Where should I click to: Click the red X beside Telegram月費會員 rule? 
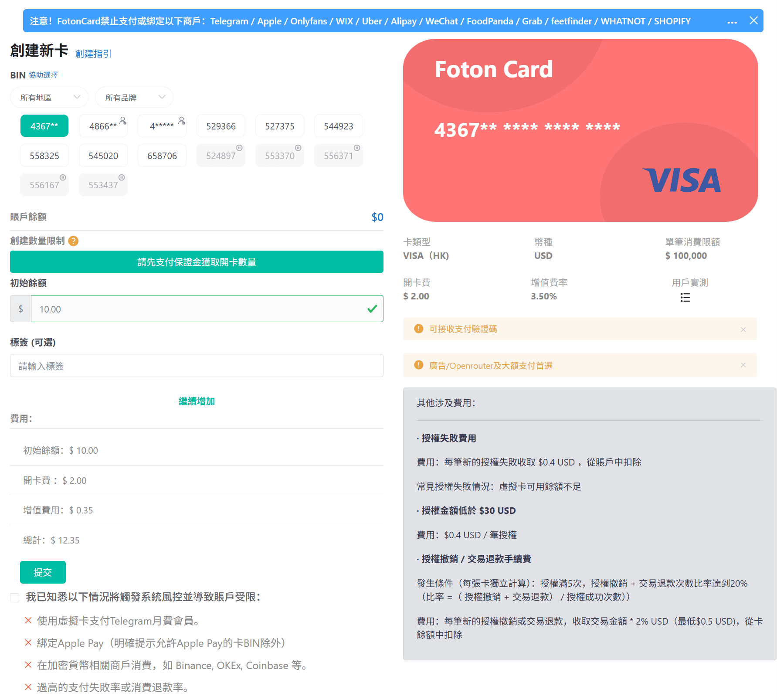click(x=28, y=620)
